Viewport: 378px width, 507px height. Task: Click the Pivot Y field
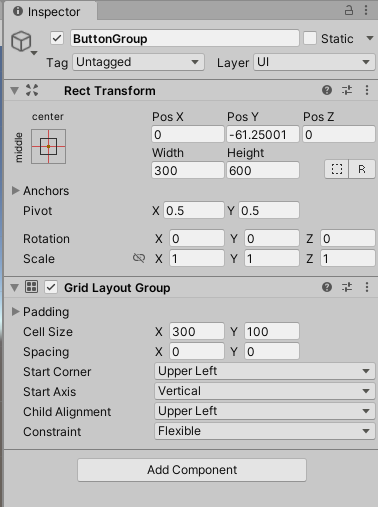(x=269, y=210)
